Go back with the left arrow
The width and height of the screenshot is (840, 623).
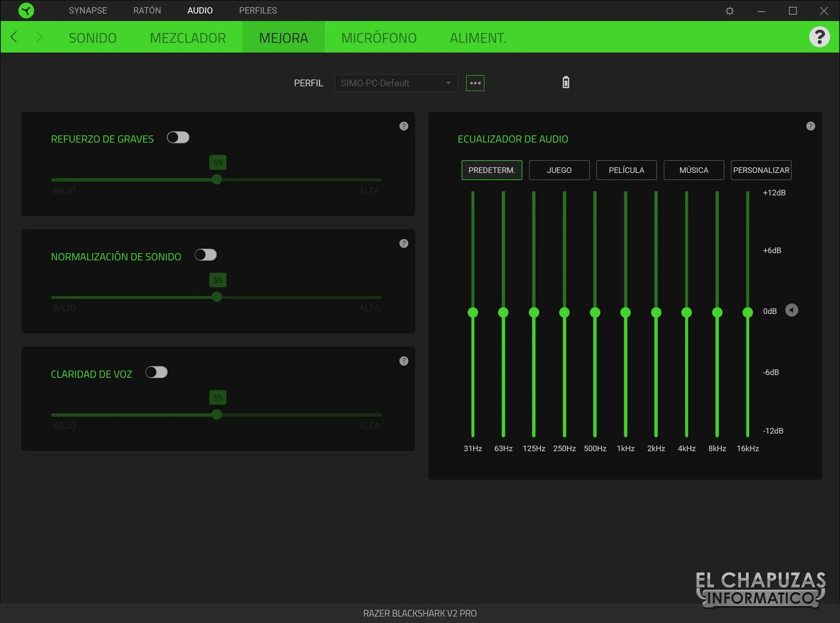click(x=14, y=37)
